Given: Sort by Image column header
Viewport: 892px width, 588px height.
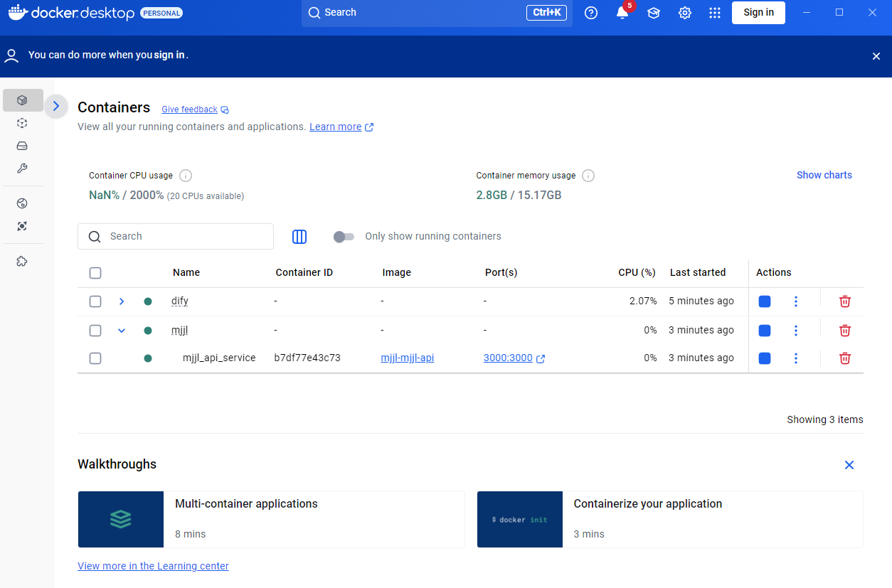Looking at the screenshot, I should pyautogui.click(x=397, y=272).
